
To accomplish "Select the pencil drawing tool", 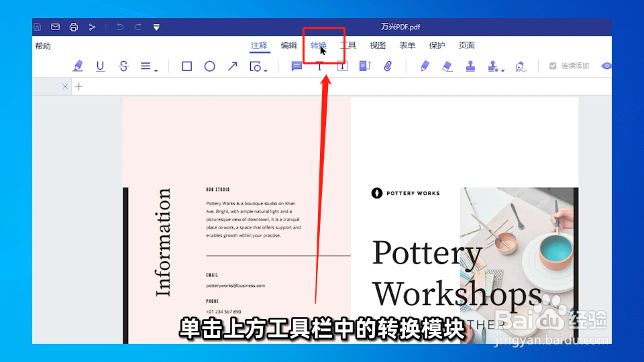I will click(x=425, y=66).
